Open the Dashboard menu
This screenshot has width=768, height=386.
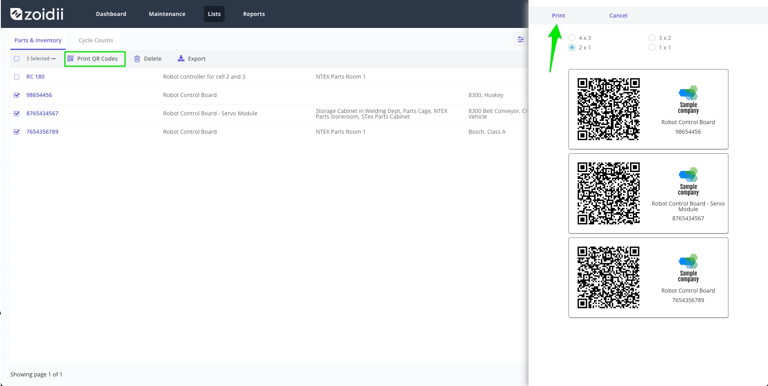[x=111, y=14]
